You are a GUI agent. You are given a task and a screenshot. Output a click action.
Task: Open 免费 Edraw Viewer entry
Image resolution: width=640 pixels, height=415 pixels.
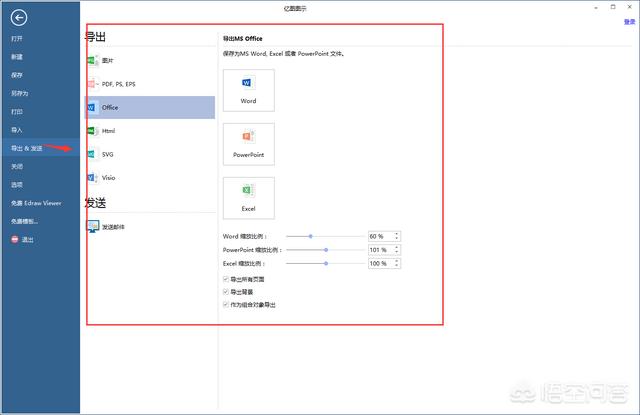click(x=36, y=203)
